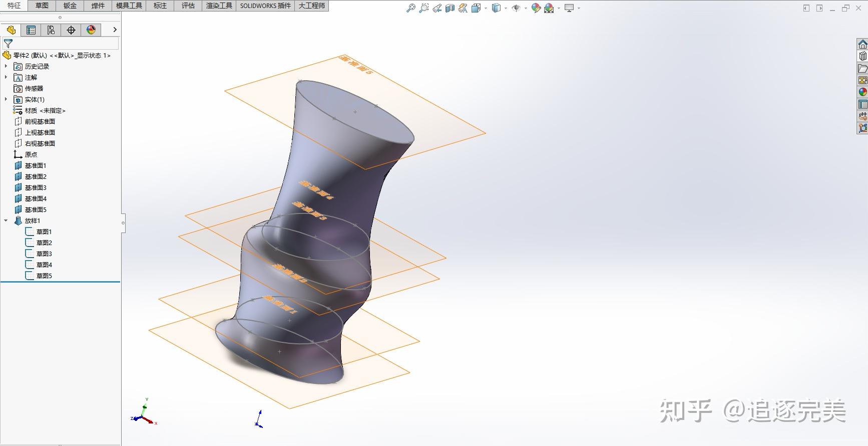Click the Apply Scene icon

click(x=549, y=8)
